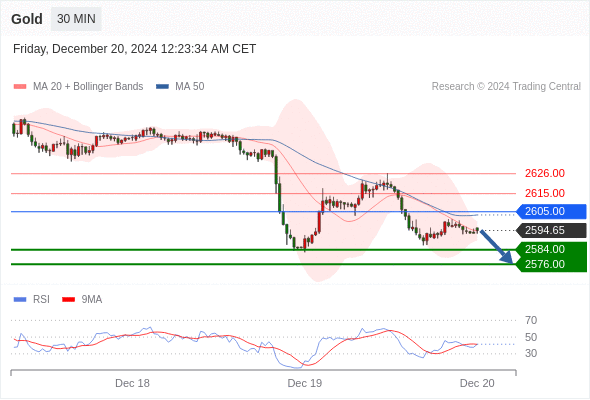Image resolution: width=590 pixels, height=400 pixels.
Task: Click the '9MA' legend label
Action: [x=92, y=300]
